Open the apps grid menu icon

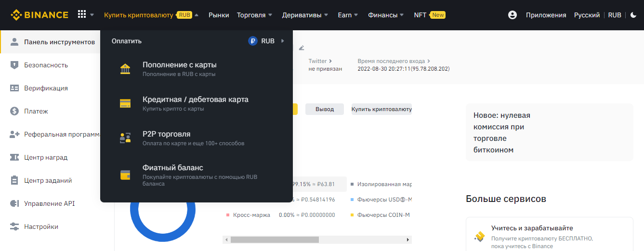pos(82,15)
